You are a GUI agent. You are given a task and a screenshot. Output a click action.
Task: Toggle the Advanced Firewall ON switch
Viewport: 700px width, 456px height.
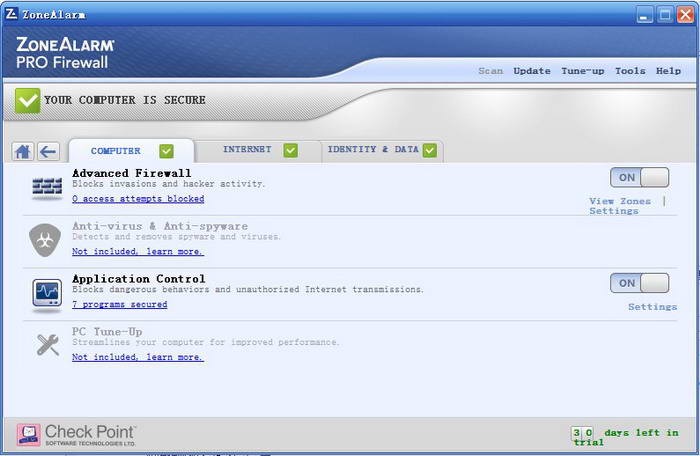point(639,177)
